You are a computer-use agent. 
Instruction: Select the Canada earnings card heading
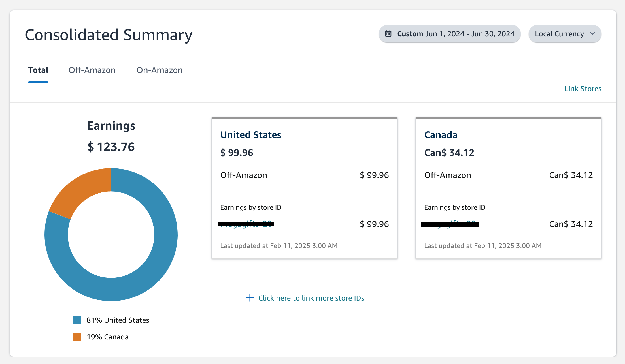pos(441,135)
